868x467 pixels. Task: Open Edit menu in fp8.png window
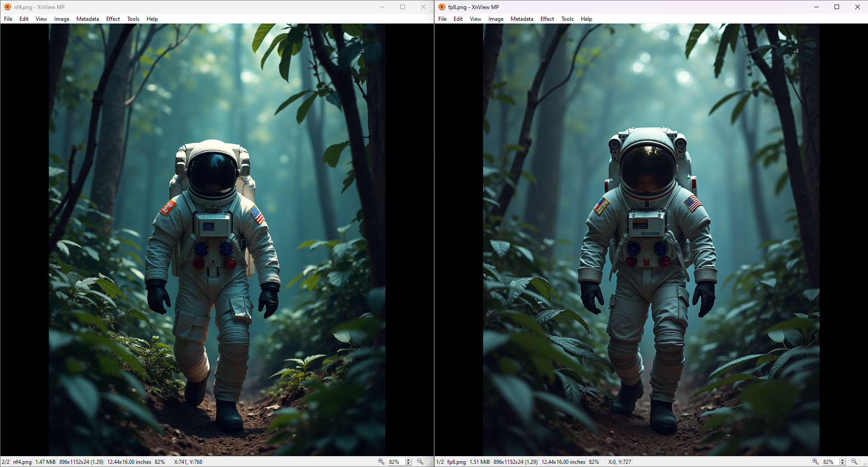click(x=458, y=19)
